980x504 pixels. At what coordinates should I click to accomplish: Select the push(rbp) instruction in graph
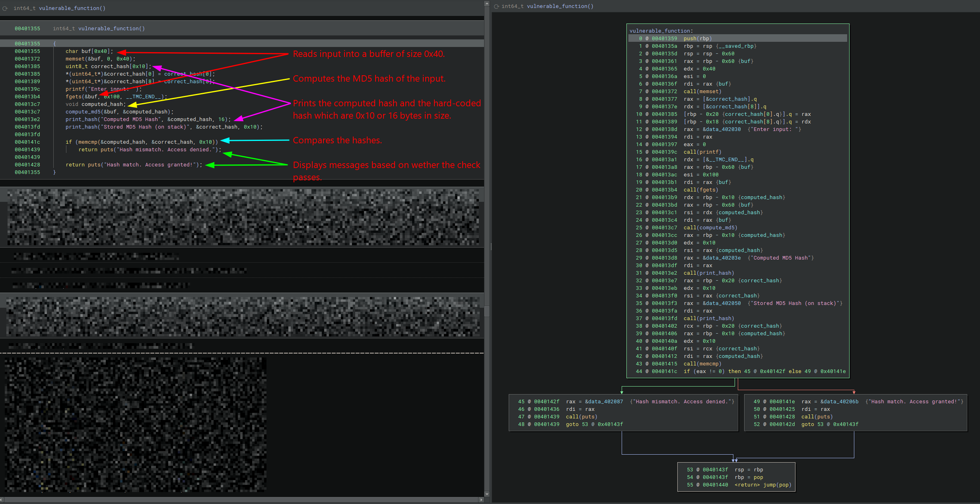tap(698, 39)
